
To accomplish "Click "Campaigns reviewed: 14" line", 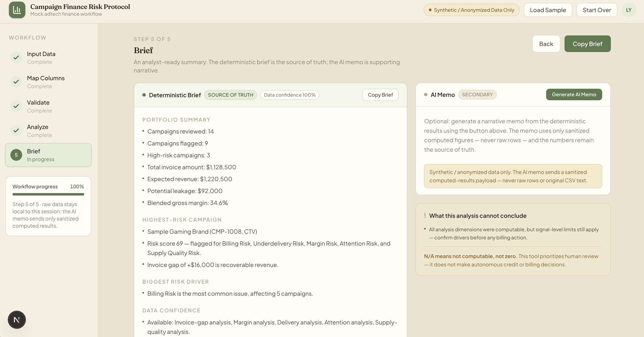I will (x=180, y=131).
